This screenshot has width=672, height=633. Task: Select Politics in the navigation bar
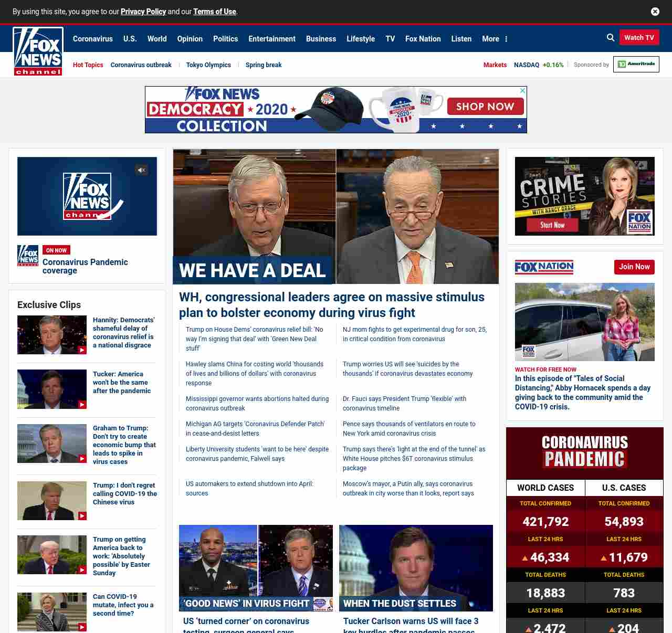pos(225,39)
